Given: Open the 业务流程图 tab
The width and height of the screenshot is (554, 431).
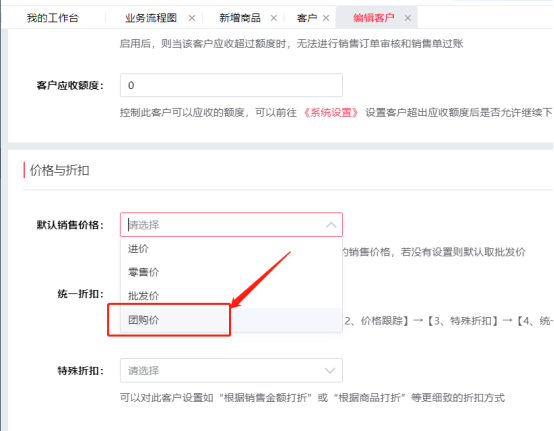Looking at the screenshot, I should click(151, 18).
